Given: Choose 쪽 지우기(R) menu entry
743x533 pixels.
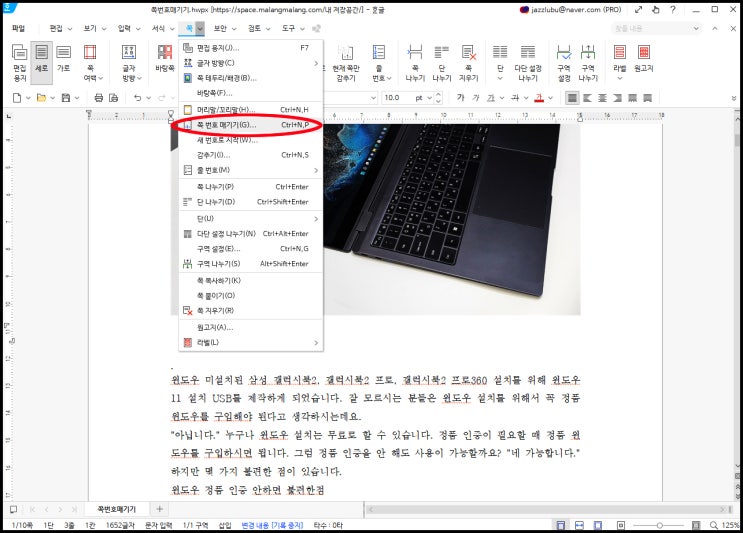Looking at the screenshot, I should click(x=251, y=311).
